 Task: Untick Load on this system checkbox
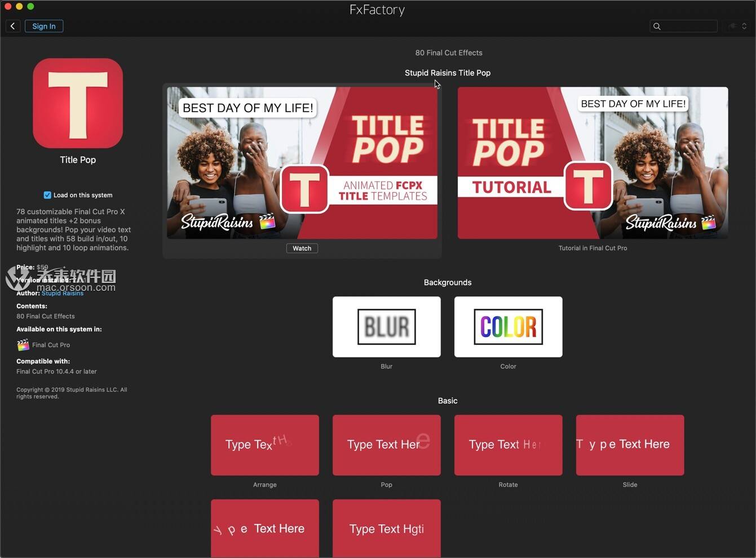point(47,195)
